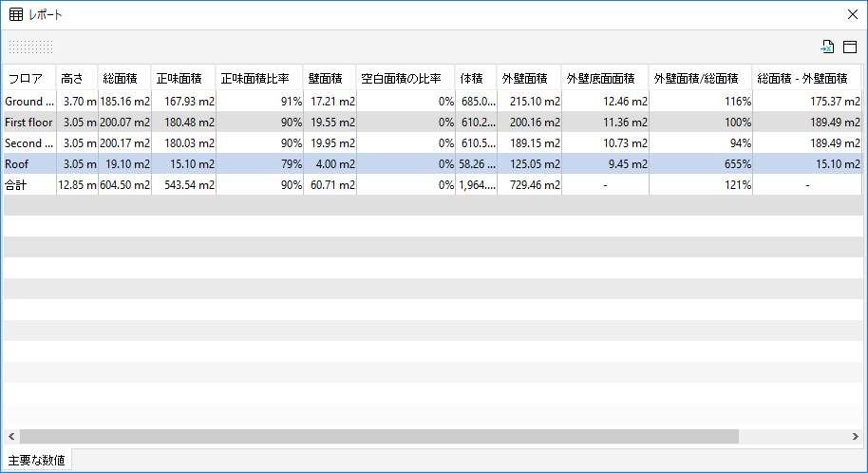Select the 合計 total row label
The image size is (868, 473).
pyautogui.click(x=29, y=185)
